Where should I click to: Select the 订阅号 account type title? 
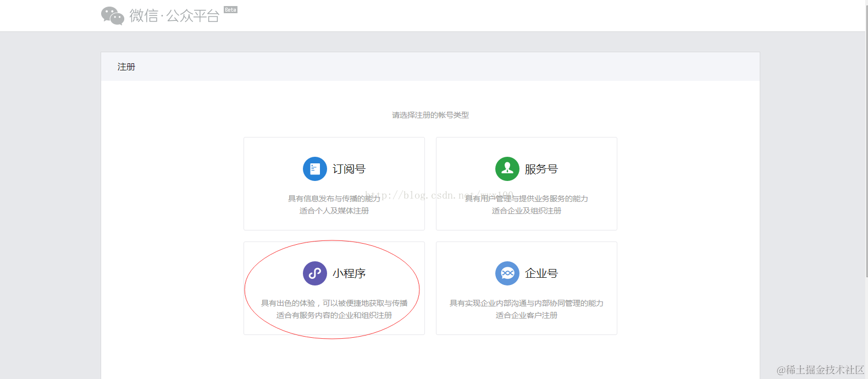pos(349,169)
